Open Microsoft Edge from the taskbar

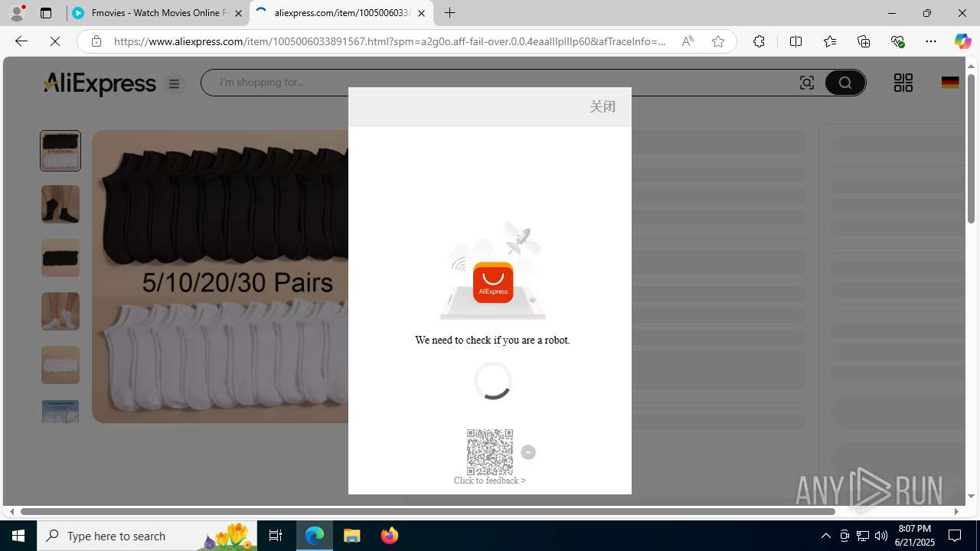tap(315, 536)
